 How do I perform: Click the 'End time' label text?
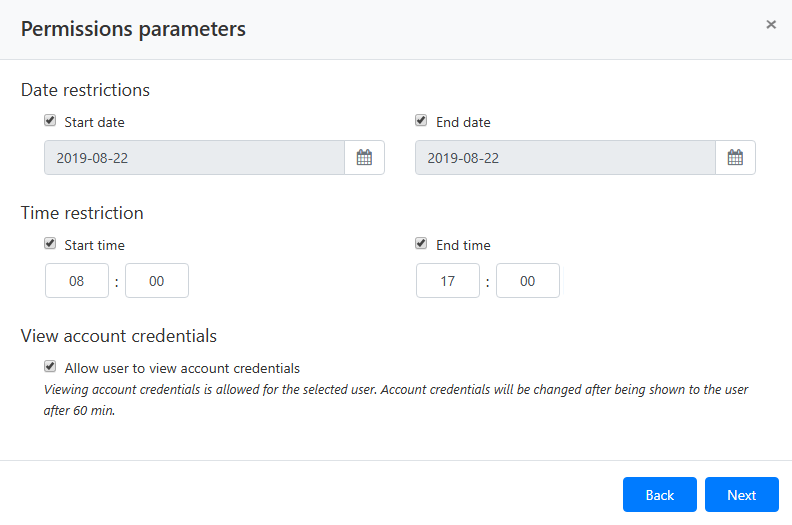click(463, 245)
